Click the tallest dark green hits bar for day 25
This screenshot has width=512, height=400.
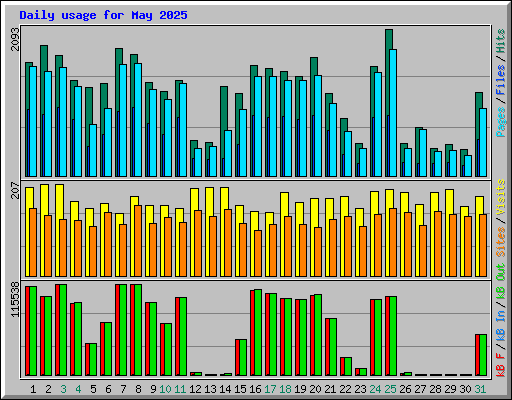click(x=389, y=39)
